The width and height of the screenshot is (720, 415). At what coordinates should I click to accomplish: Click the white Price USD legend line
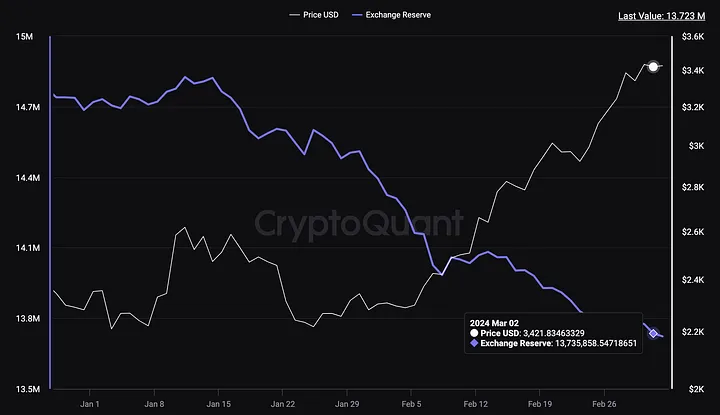tap(293, 16)
